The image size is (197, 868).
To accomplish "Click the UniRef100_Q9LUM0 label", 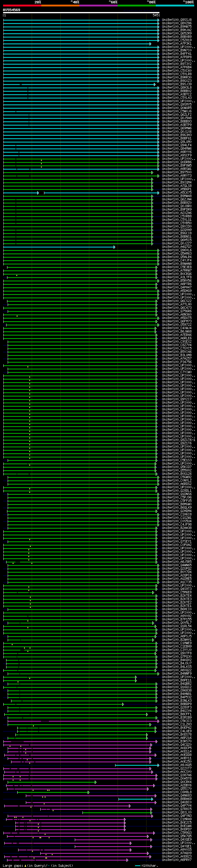I will [177, 142].
